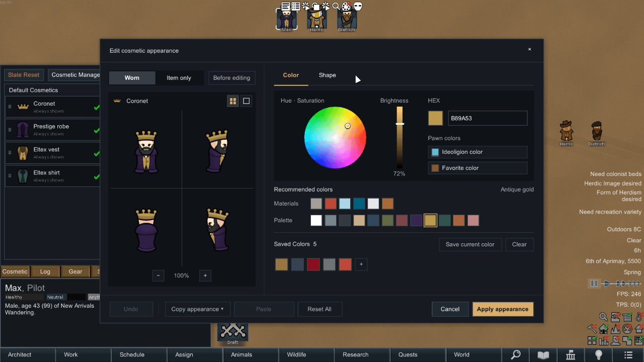Click the HEX value input field
The width and height of the screenshot is (644, 362).
point(488,118)
